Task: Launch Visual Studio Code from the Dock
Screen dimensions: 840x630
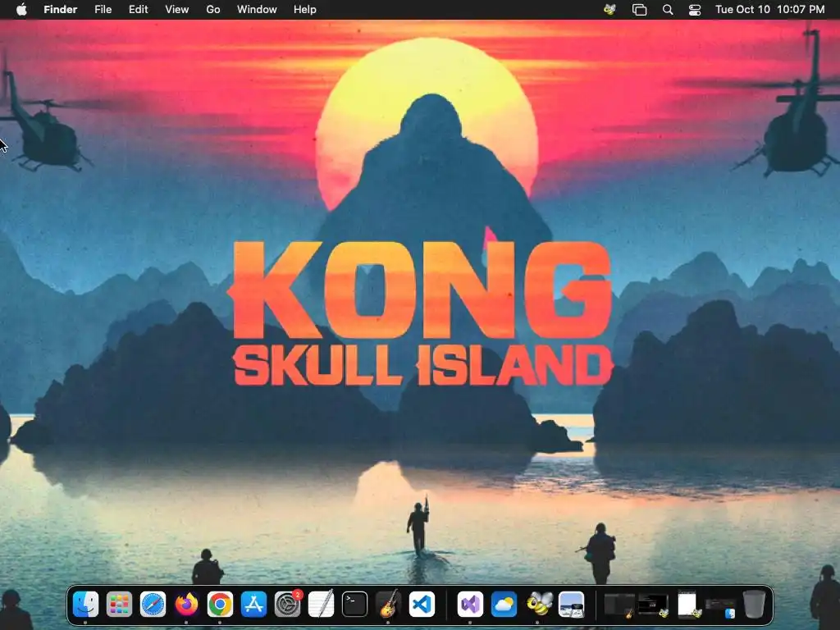Action: click(x=422, y=605)
